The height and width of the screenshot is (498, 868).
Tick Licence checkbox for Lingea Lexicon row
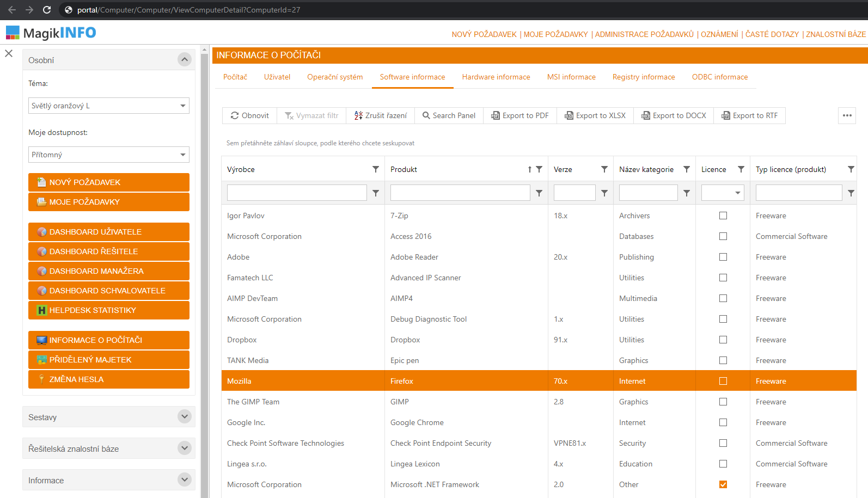(x=723, y=464)
